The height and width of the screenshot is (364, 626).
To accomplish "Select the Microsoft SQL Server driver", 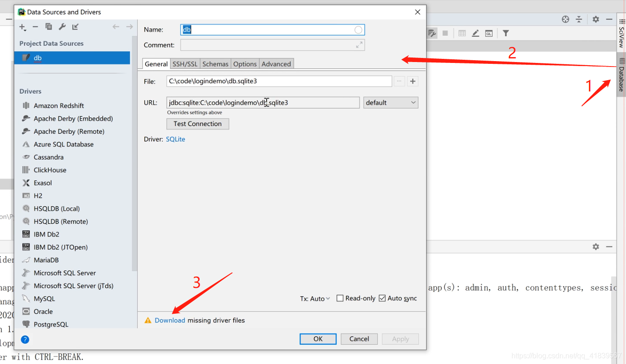I will (65, 273).
